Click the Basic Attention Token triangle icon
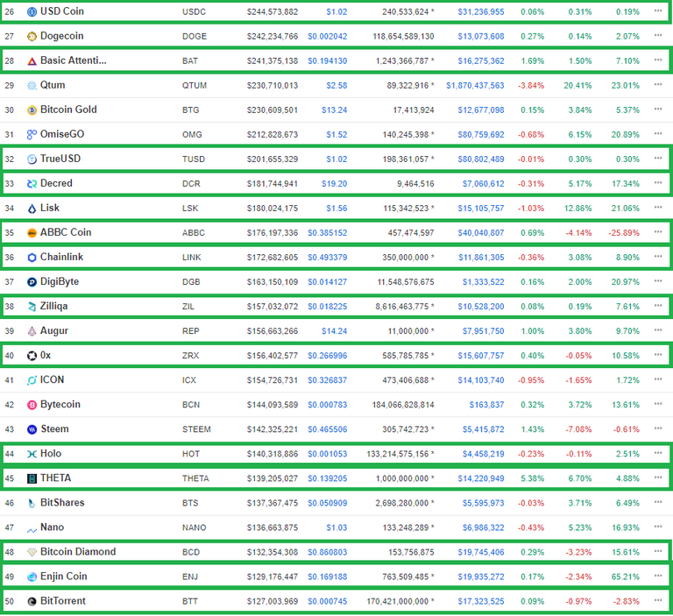 pos(32,61)
